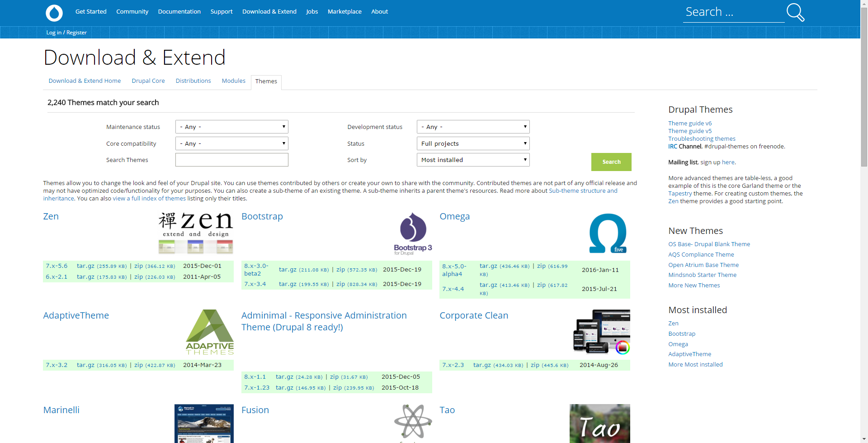The height and width of the screenshot is (443, 868).
Task: Click inside the Search Themes text field
Action: 231,160
